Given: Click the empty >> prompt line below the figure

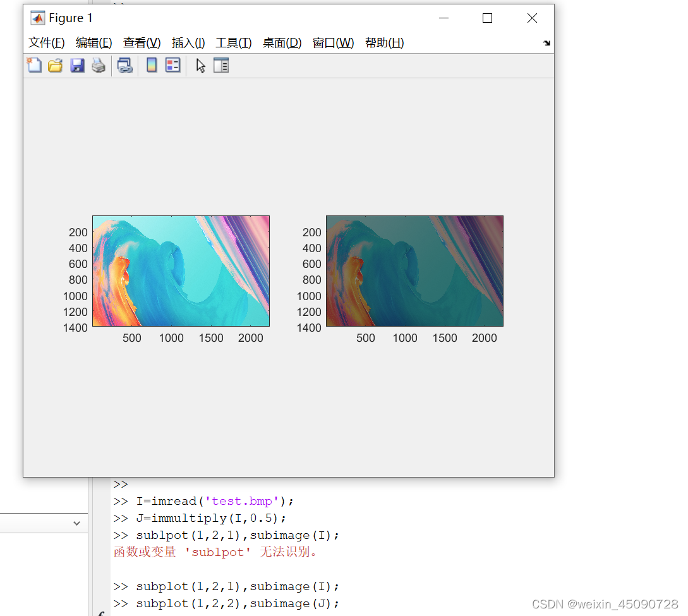Looking at the screenshot, I should (121, 485).
